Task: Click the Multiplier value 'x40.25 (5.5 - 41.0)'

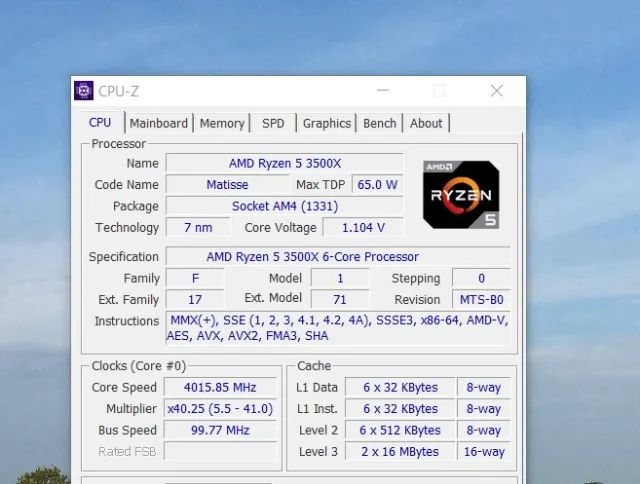Action: pyautogui.click(x=220, y=409)
